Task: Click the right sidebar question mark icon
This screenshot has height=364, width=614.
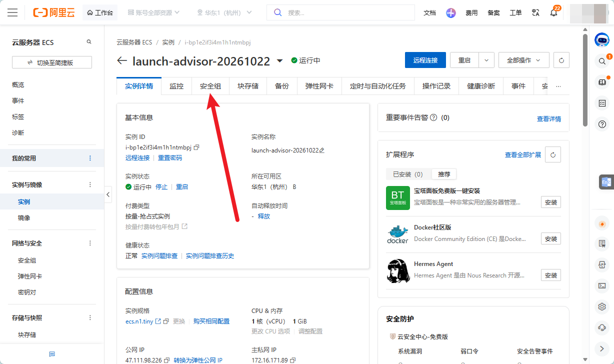Action: 602,124
